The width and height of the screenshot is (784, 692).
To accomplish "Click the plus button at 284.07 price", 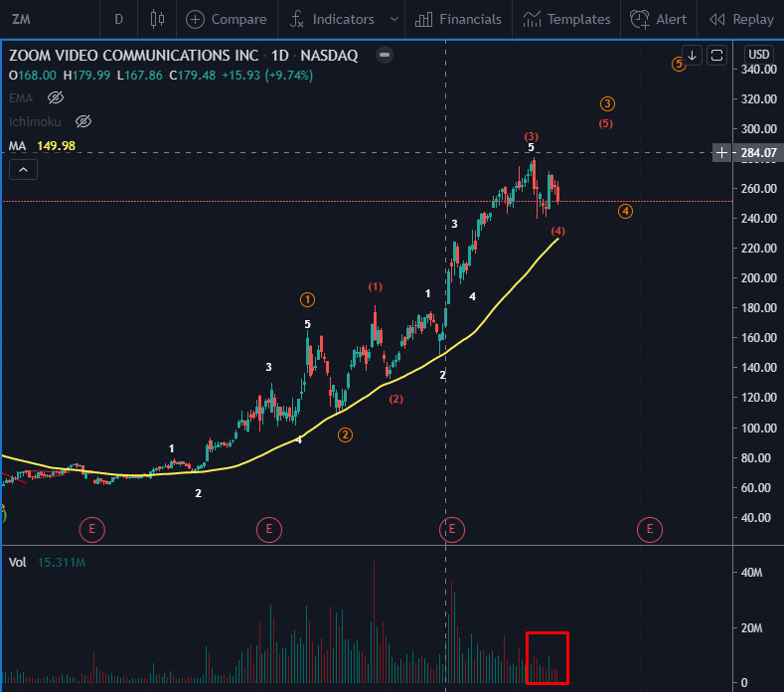I will (721, 152).
